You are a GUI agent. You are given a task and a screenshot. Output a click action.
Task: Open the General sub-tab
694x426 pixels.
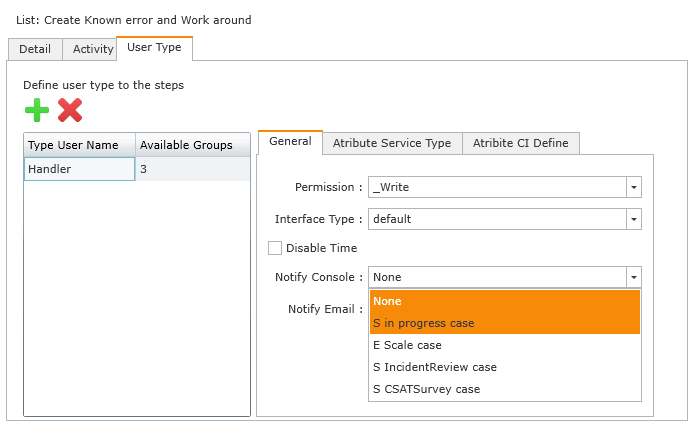point(290,142)
